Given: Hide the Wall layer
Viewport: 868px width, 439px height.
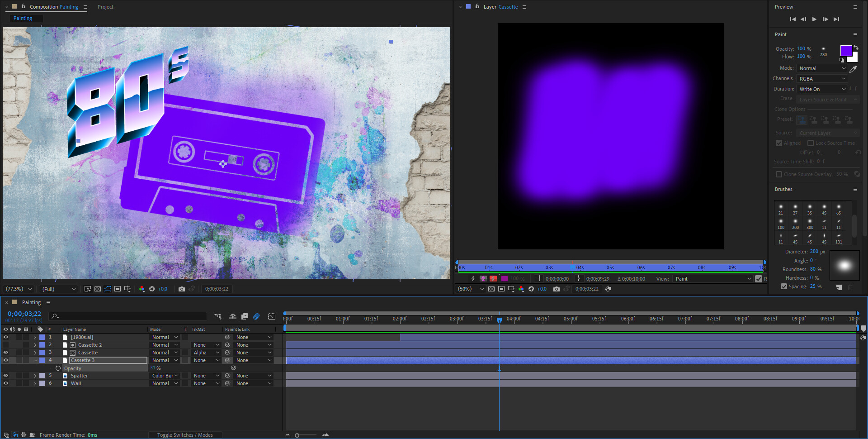Looking at the screenshot, I should pyautogui.click(x=6, y=383).
